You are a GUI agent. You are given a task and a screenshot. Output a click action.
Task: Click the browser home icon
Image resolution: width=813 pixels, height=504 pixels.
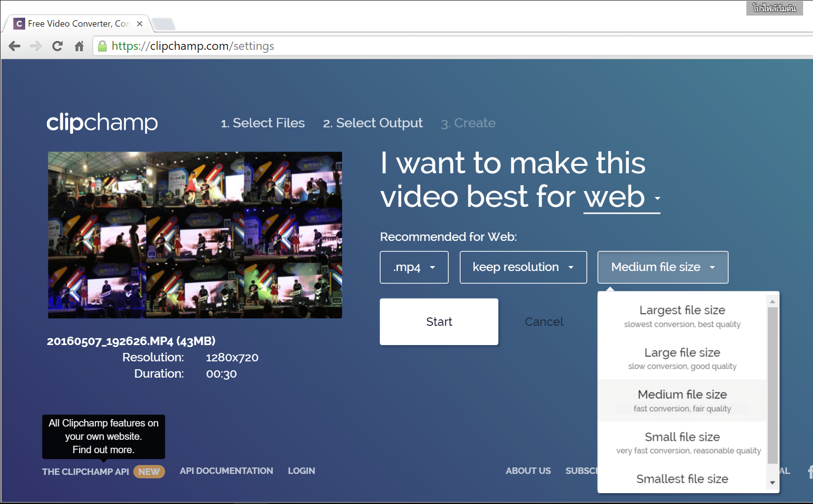click(x=79, y=46)
